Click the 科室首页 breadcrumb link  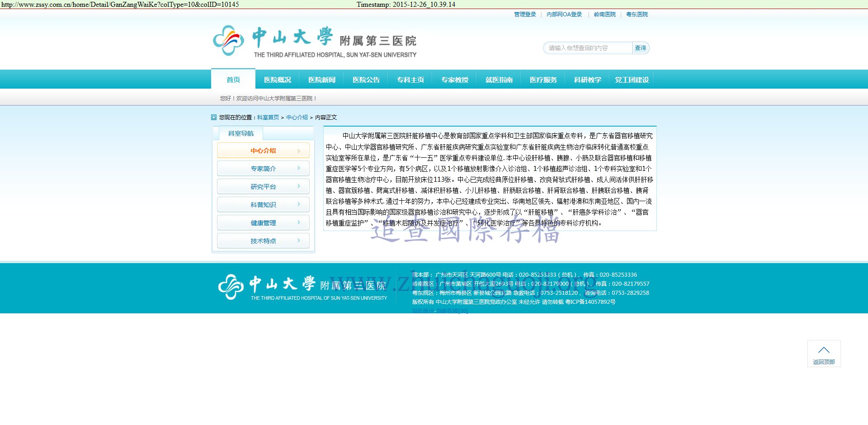268,117
